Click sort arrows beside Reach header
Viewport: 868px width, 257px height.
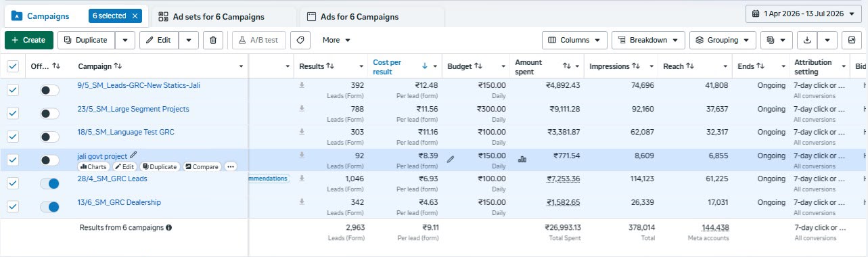(x=690, y=66)
